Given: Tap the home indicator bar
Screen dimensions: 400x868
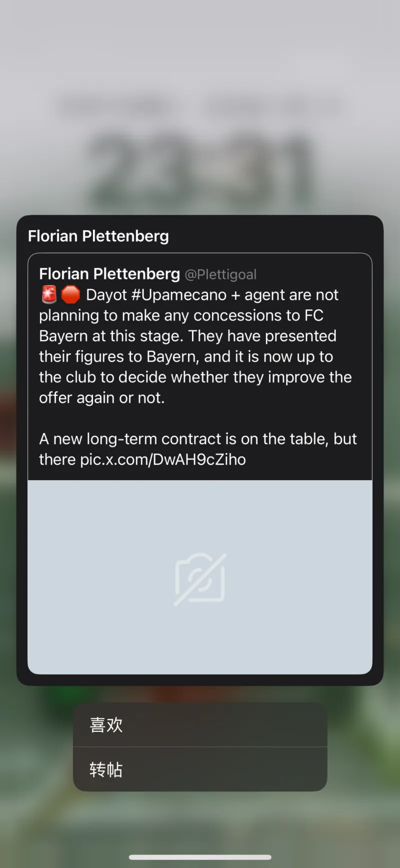Looking at the screenshot, I should [200, 857].
